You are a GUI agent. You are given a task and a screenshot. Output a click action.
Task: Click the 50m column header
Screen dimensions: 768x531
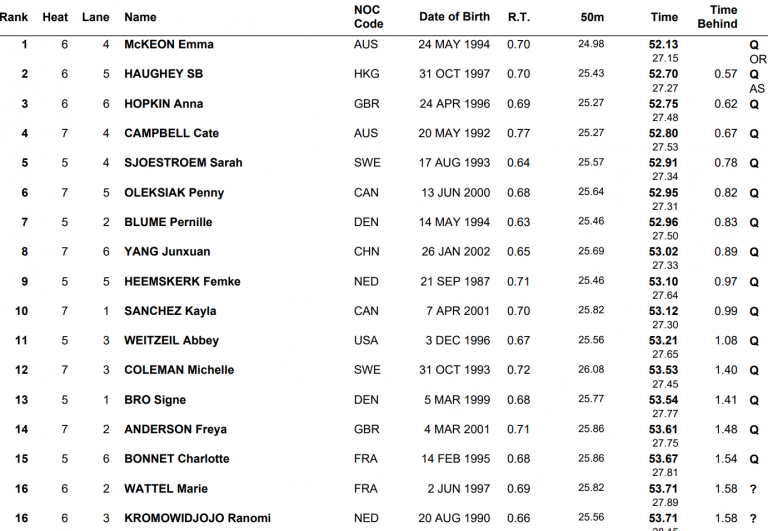click(591, 17)
